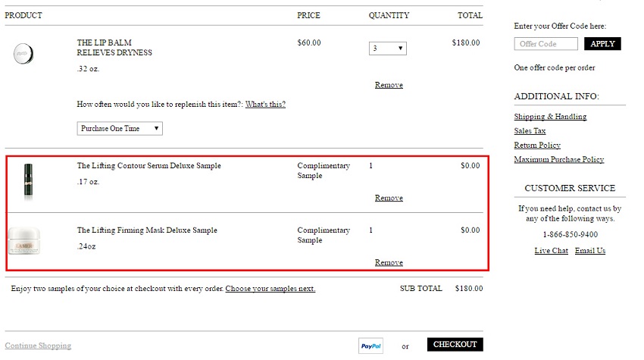Click Choose your samples next link
This screenshot has width=644, height=360.
[x=270, y=289]
